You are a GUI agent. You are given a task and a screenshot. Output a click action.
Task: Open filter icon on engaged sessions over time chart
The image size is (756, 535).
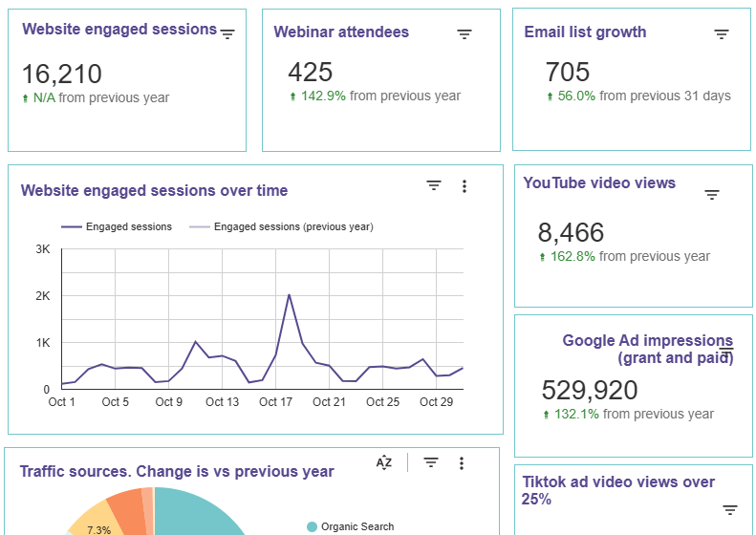coord(434,185)
